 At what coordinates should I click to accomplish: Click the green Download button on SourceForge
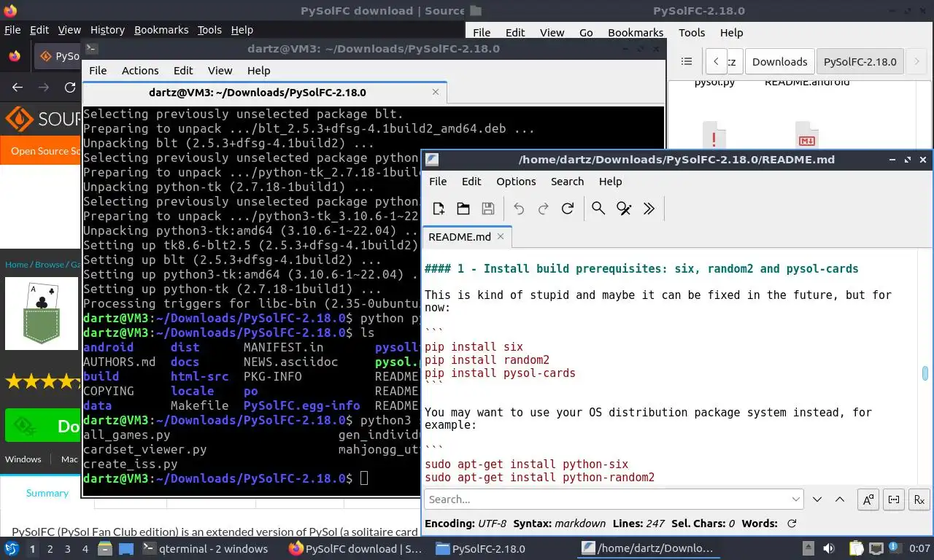pyautogui.click(x=43, y=426)
